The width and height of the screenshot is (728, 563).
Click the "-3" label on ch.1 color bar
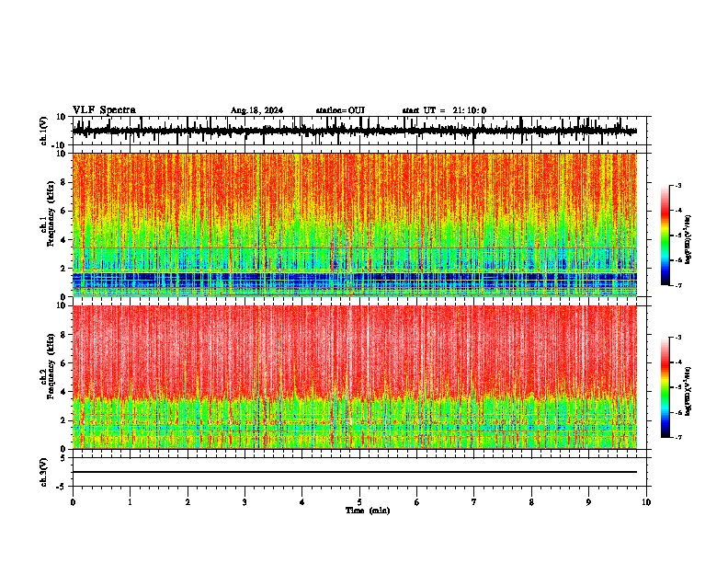(677, 185)
